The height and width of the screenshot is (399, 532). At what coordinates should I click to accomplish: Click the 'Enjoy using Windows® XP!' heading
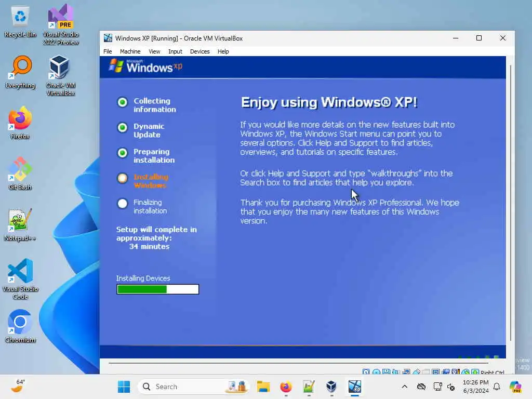[x=329, y=102]
